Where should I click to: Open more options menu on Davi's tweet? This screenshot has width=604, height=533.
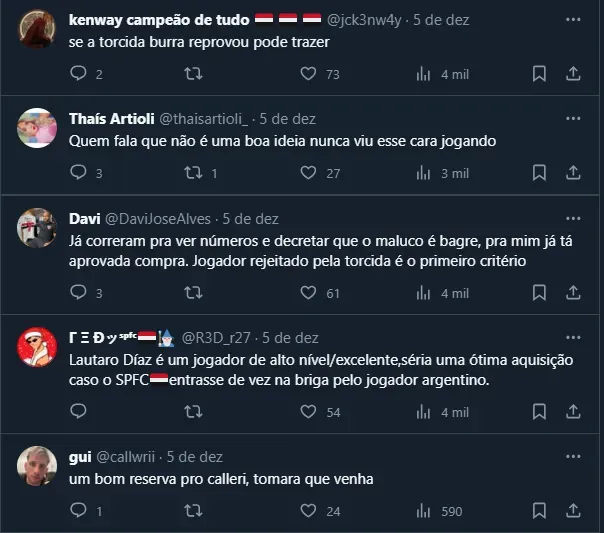[573, 218]
